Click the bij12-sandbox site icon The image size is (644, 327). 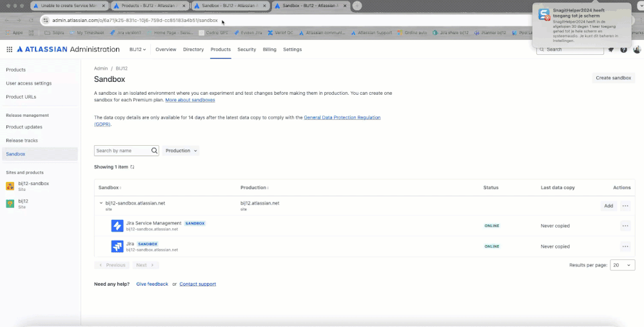pos(10,186)
